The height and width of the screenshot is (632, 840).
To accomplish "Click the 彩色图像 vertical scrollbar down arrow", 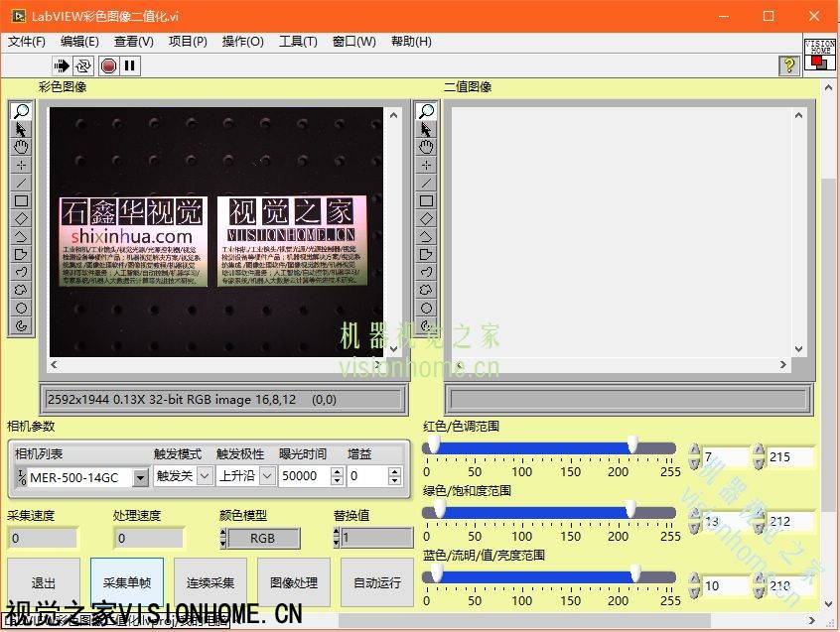I will point(394,349).
